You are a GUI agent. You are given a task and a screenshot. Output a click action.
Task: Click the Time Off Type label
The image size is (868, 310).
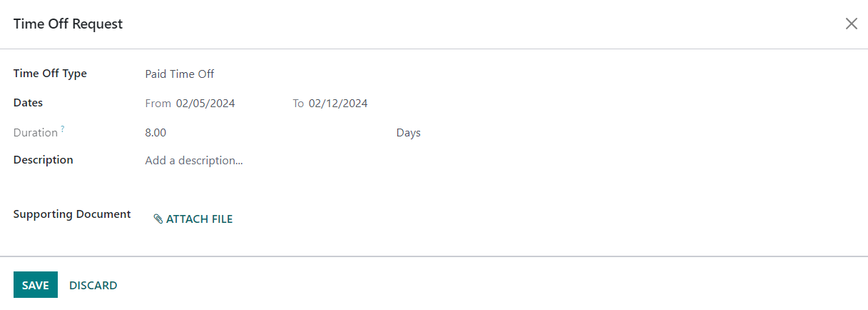[50, 74]
